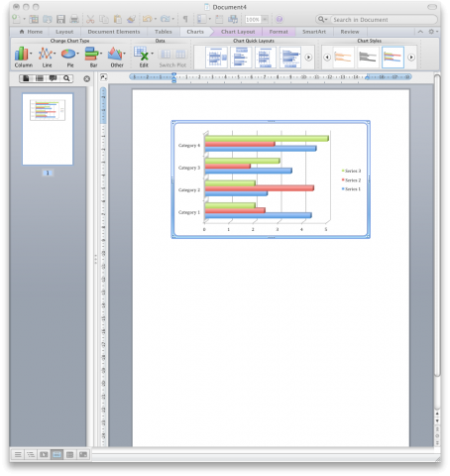Open the Format tab
Image resolution: width=450 pixels, height=476 pixels.
click(279, 32)
